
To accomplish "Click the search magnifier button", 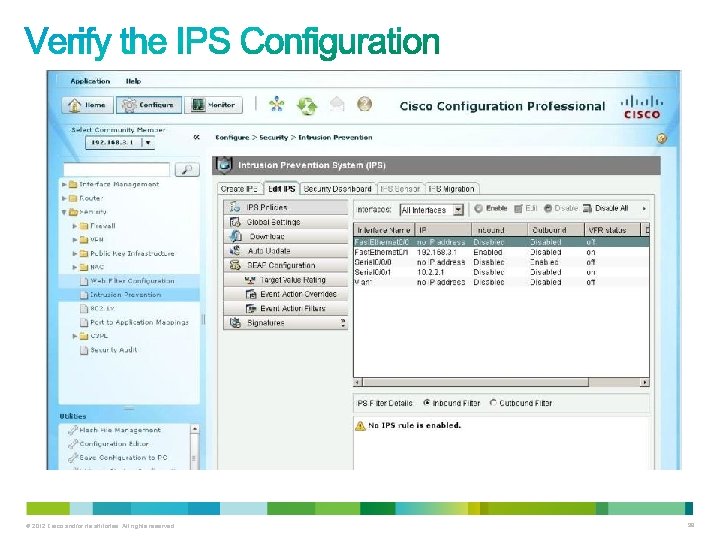I will point(187,169).
